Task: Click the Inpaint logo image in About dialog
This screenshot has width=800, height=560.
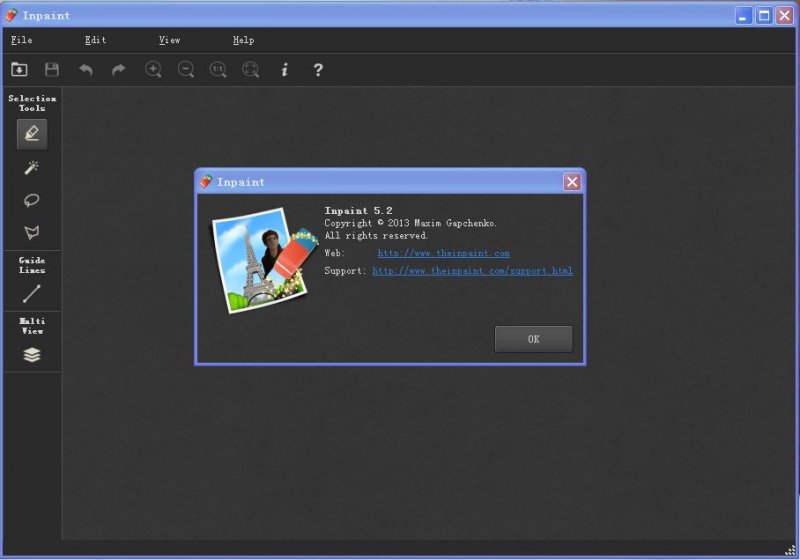Action: [x=265, y=260]
